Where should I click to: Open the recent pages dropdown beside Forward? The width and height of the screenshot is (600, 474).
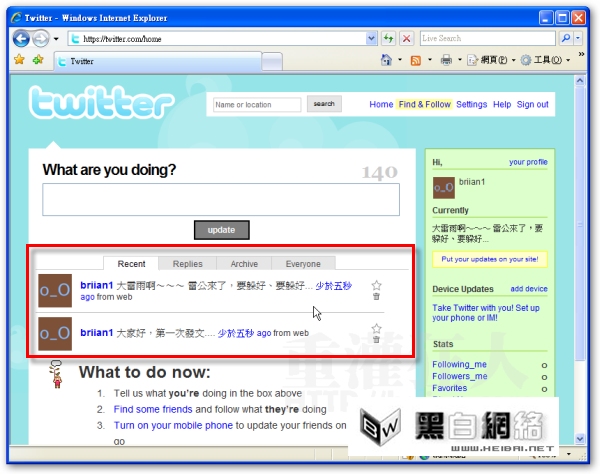click(56, 39)
